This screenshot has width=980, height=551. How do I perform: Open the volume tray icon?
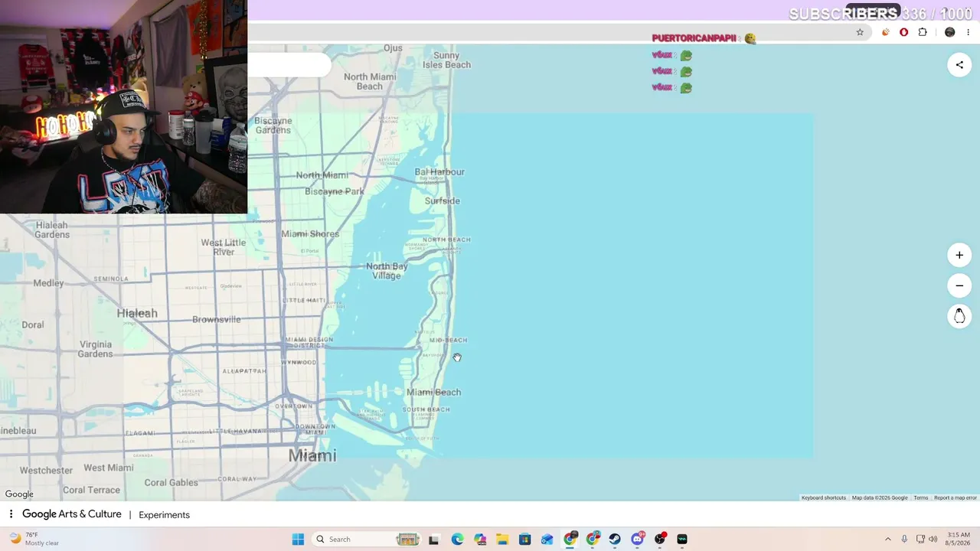tap(933, 539)
